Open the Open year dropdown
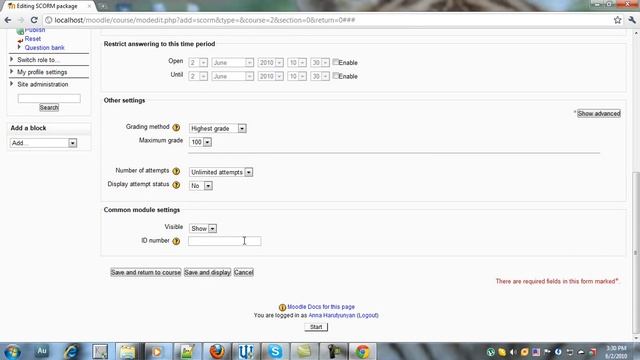Screen dimensions: 640x360 pos(271,62)
